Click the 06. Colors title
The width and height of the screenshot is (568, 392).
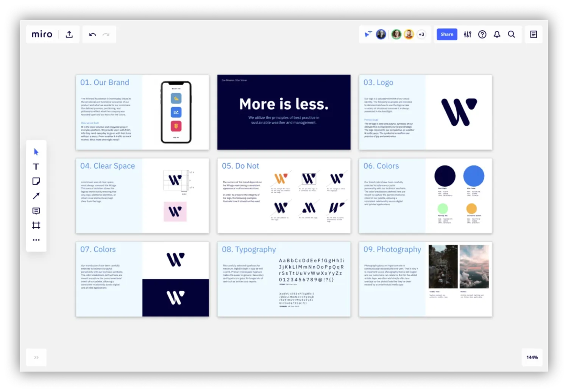click(381, 166)
